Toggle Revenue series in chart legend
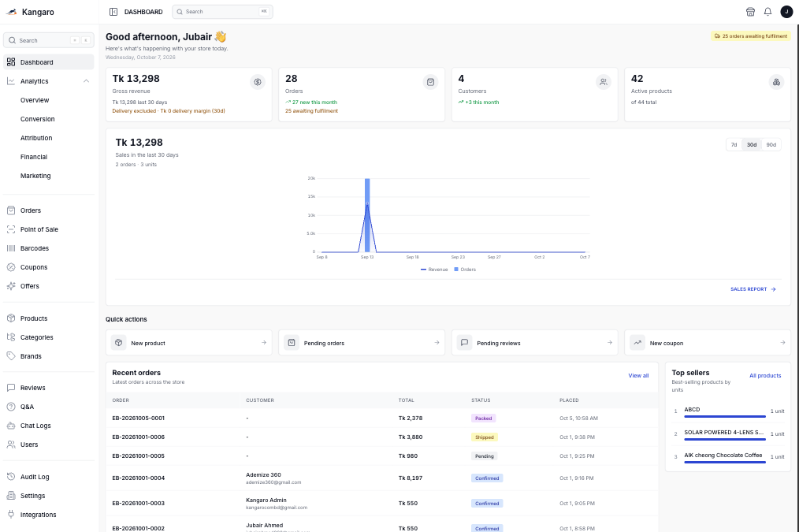The height and width of the screenshot is (532, 799). click(434, 270)
